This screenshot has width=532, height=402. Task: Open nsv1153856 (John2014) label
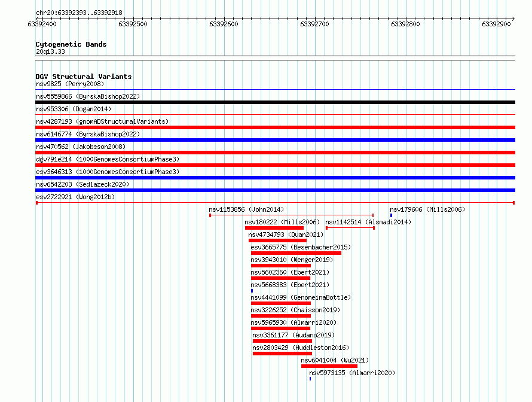click(246, 209)
